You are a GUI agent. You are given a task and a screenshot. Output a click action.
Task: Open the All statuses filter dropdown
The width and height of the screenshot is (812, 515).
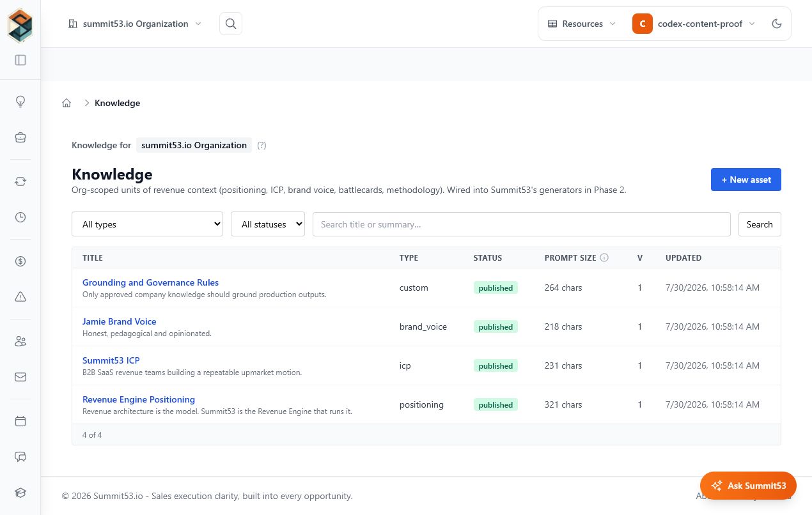pos(268,224)
